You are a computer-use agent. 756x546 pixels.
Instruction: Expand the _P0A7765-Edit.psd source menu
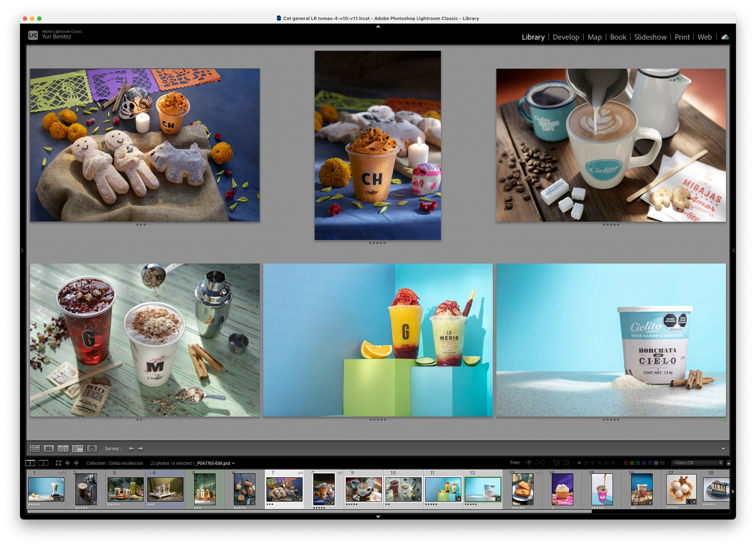coord(233,463)
